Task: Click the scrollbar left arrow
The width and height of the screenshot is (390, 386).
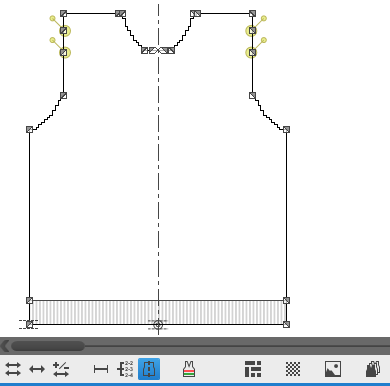Action: 5,346
